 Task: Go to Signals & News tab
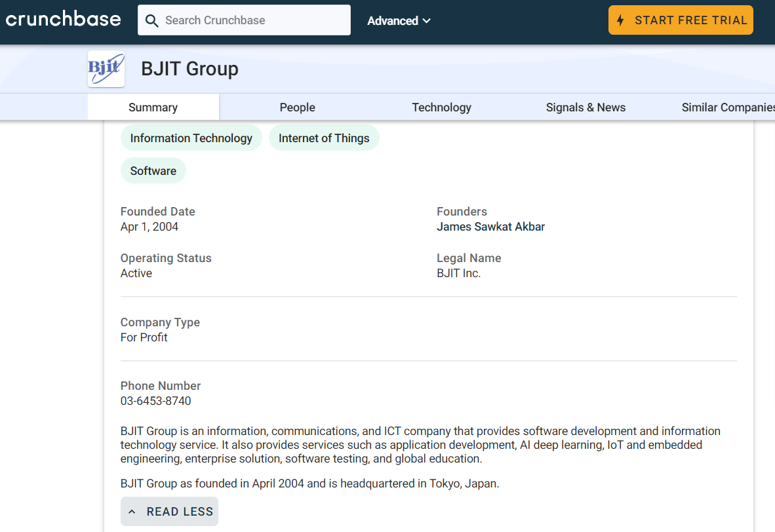(586, 107)
